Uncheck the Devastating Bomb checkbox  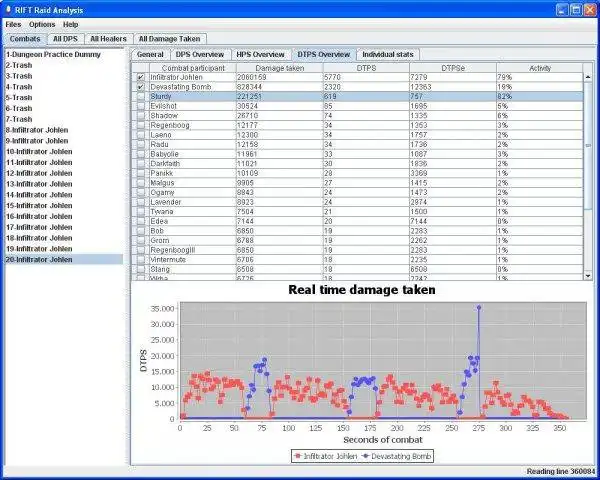pos(141,87)
